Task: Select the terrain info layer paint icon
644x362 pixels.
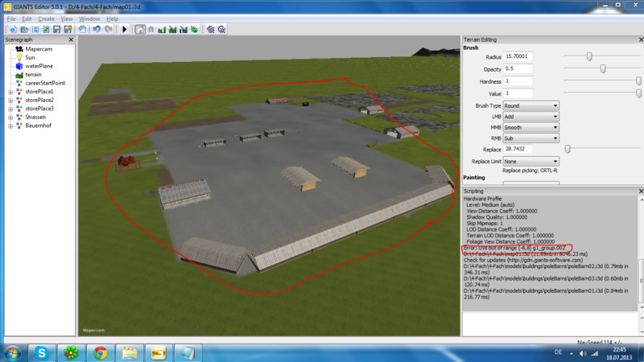Action: (x=184, y=30)
